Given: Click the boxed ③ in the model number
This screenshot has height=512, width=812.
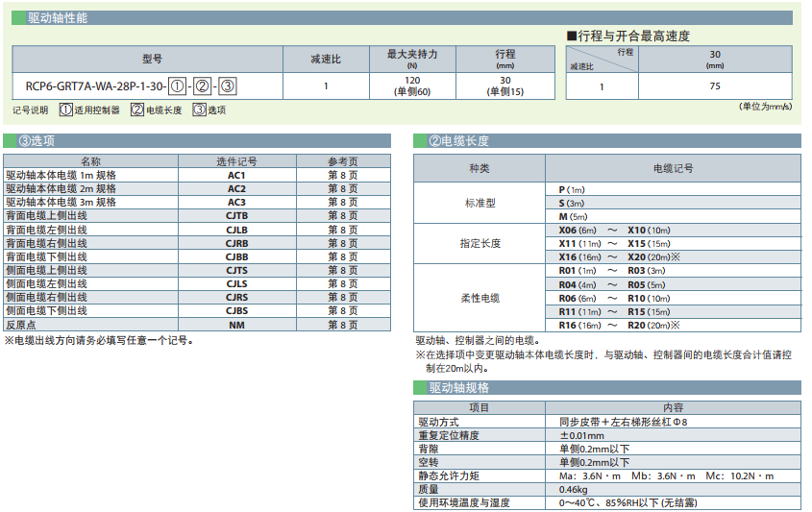Looking at the screenshot, I should (228, 86).
